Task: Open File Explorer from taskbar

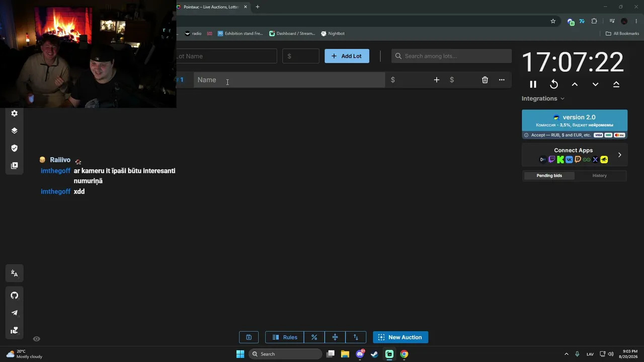Action: (345, 354)
